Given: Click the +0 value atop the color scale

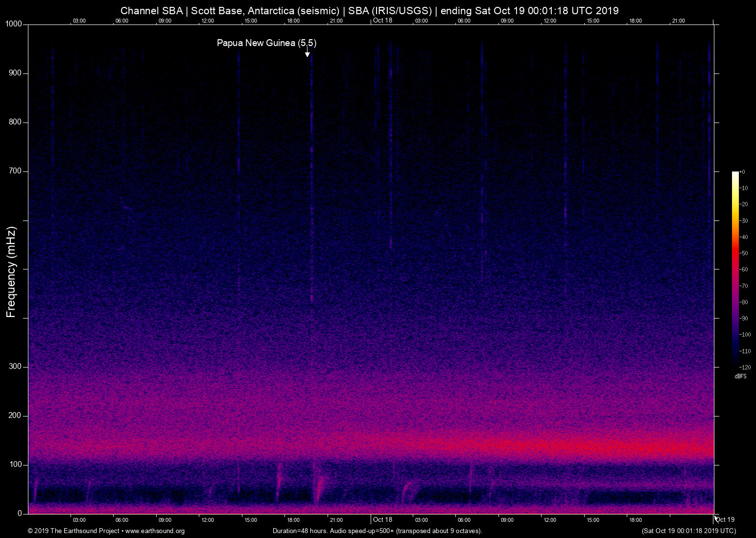Looking at the screenshot, I should point(742,172).
